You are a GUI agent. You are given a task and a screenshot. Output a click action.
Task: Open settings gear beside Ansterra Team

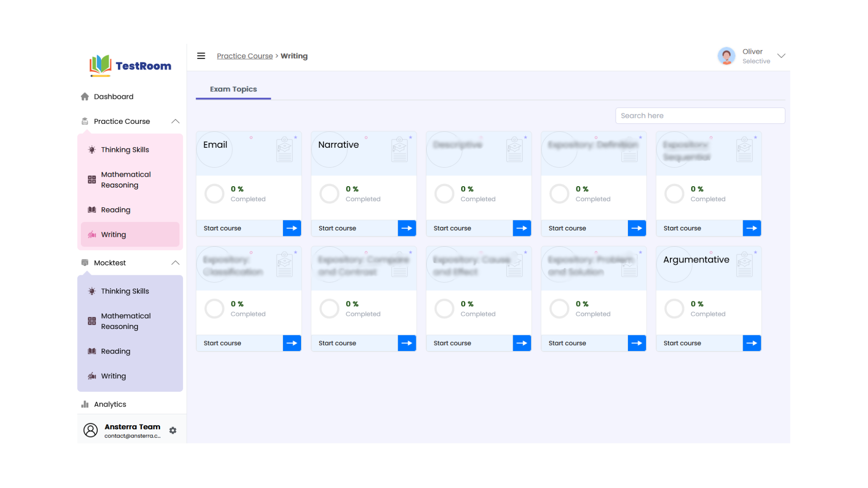[173, 431]
